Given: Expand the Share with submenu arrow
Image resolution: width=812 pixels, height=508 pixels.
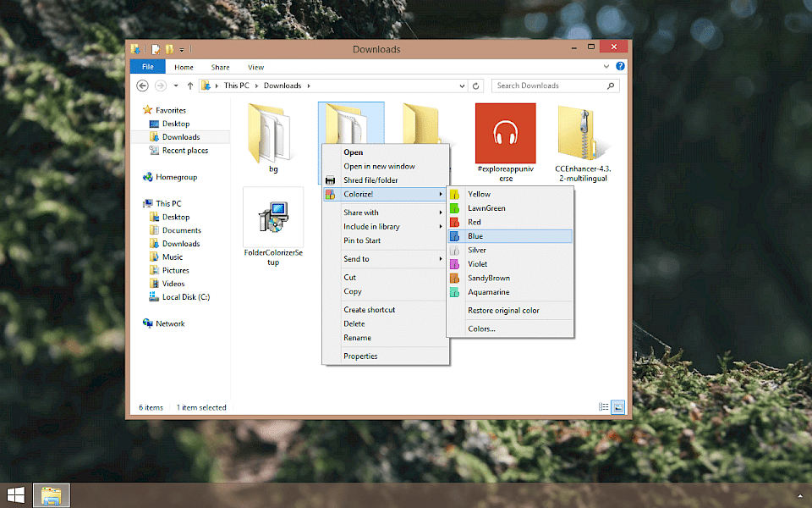Looking at the screenshot, I should tap(441, 213).
